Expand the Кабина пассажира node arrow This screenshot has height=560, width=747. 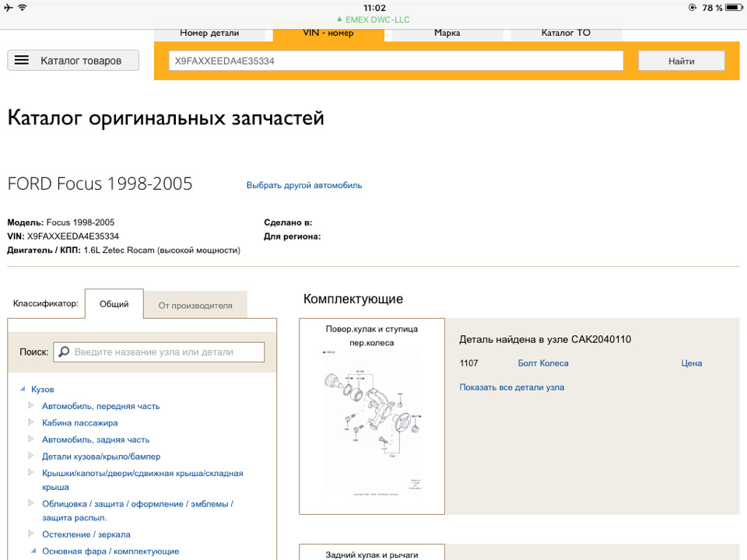point(31,422)
